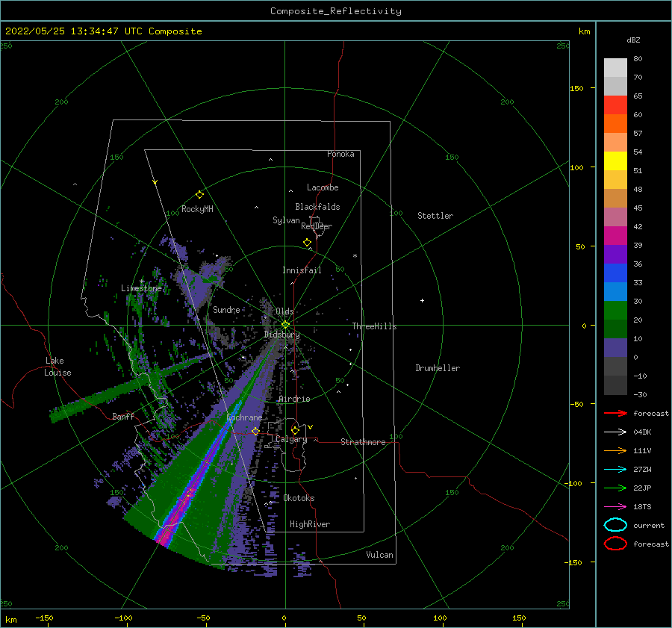Click the Banff town label
The image size is (672, 628).
[123, 416]
